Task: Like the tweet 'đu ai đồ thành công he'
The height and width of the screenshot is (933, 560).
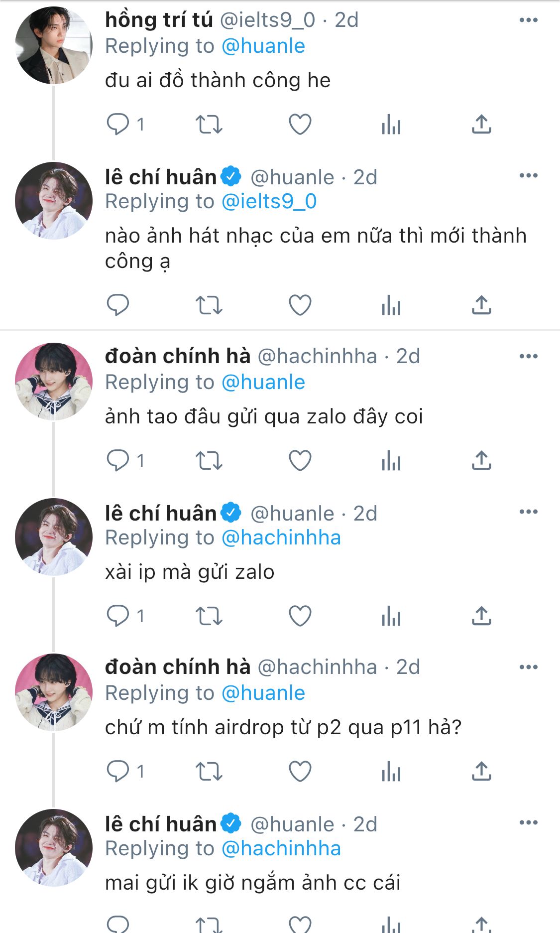Action: click(x=300, y=124)
